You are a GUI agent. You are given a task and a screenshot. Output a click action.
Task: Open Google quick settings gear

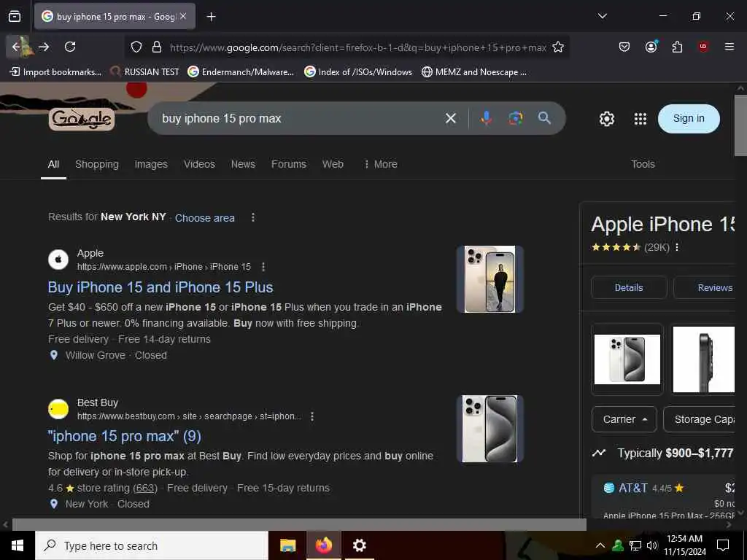pyautogui.click(x=606, y=119)
